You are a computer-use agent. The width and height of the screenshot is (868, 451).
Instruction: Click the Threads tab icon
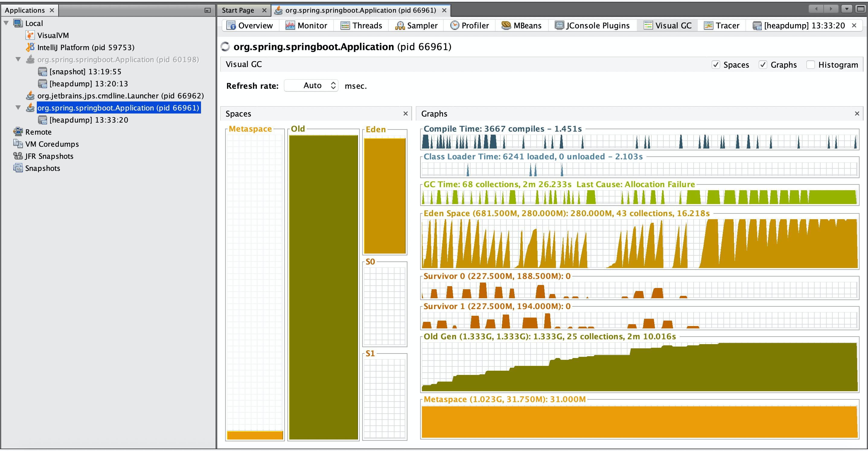coord(345,26)
